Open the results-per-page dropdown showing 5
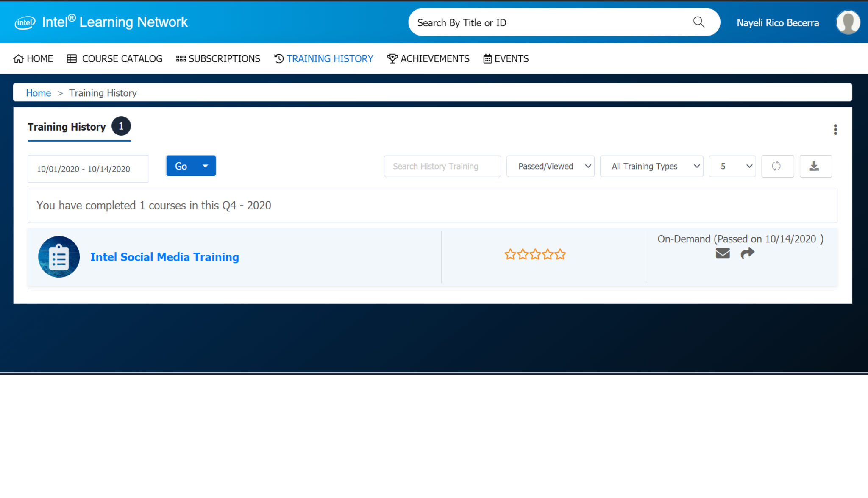868x498 pixels. point(732,166)
